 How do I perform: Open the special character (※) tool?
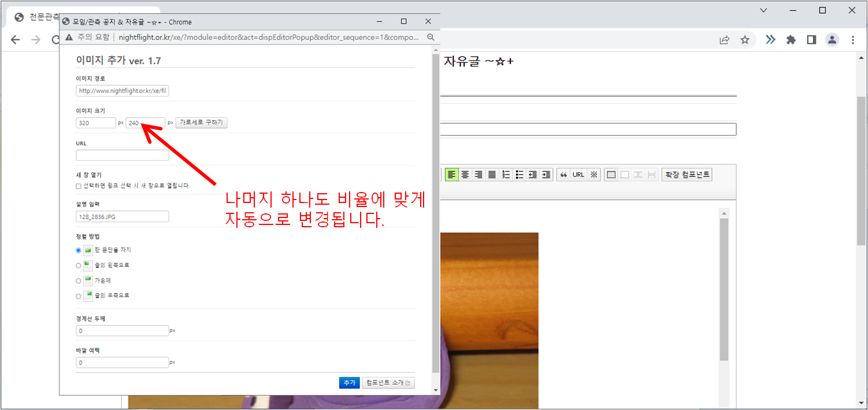tap(593, 175)
